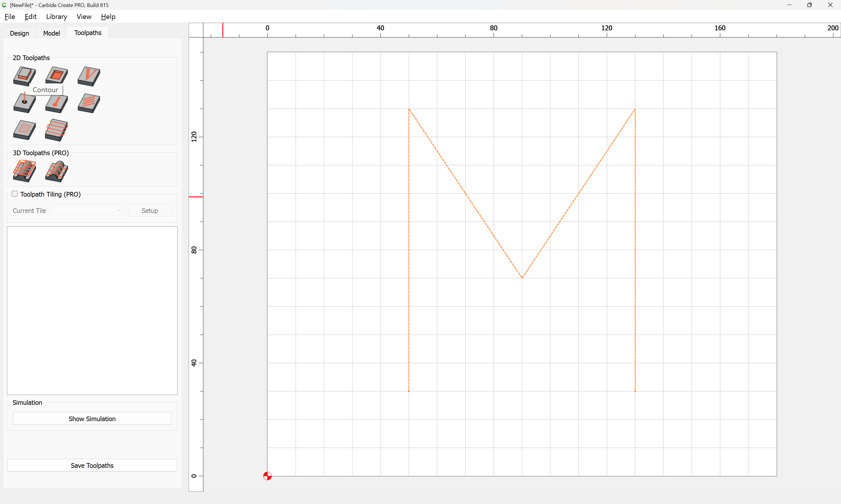This screenshot has width=841, height=504.
Task: Click the Save Toolpaths button
Action: pos(92,465)
